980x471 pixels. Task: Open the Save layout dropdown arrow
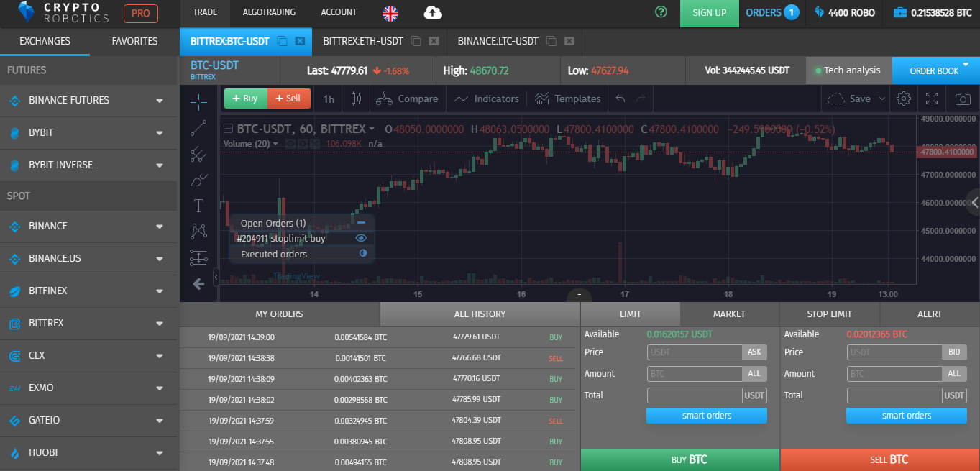(882, 99)
